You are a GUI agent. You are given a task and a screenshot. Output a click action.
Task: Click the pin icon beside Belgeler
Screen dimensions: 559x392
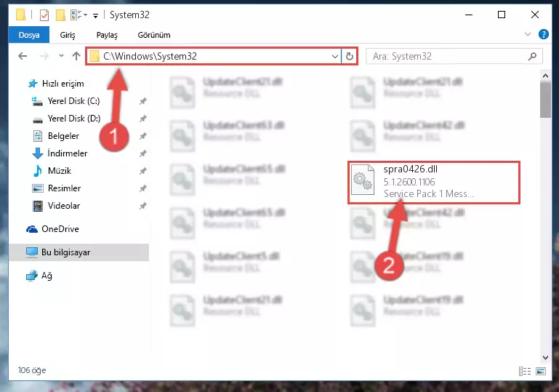(x=142, y=136)
